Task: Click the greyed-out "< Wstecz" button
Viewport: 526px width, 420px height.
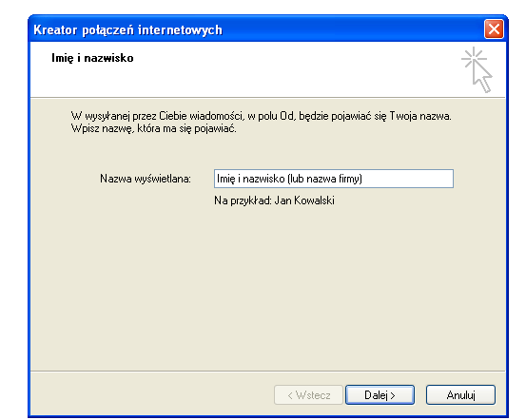Action: point(308,395)
